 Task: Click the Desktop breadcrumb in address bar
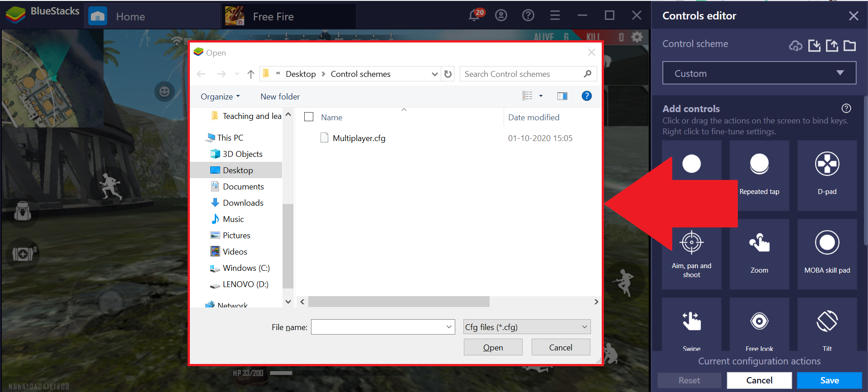click(x=301, y=74)
